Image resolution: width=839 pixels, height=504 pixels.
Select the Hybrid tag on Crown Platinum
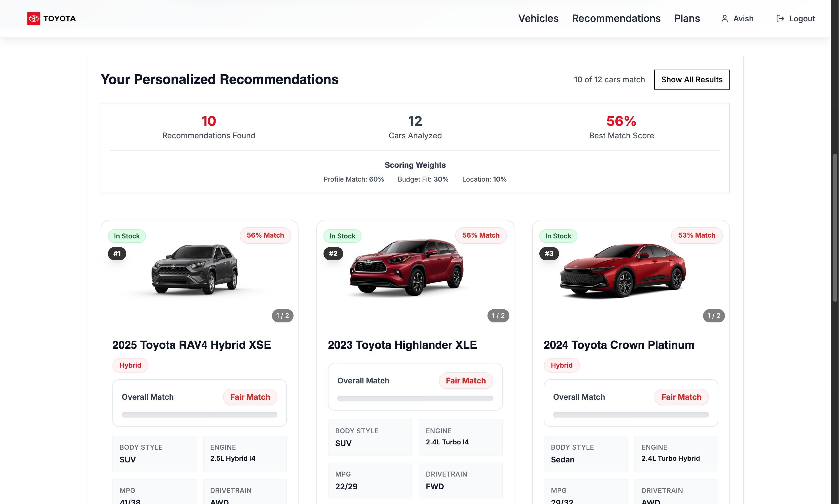[x=561, y=365]
